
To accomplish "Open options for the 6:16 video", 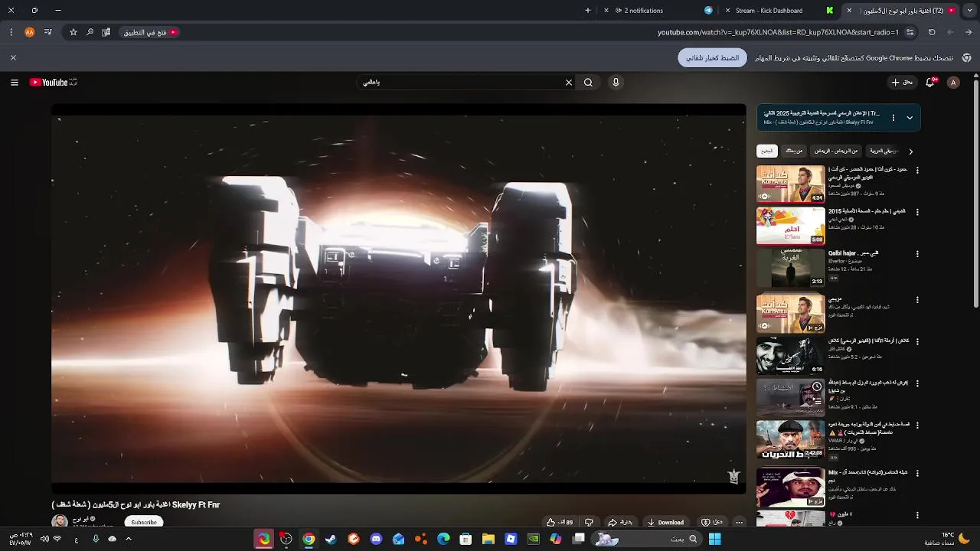I will [x=917, y=341].
